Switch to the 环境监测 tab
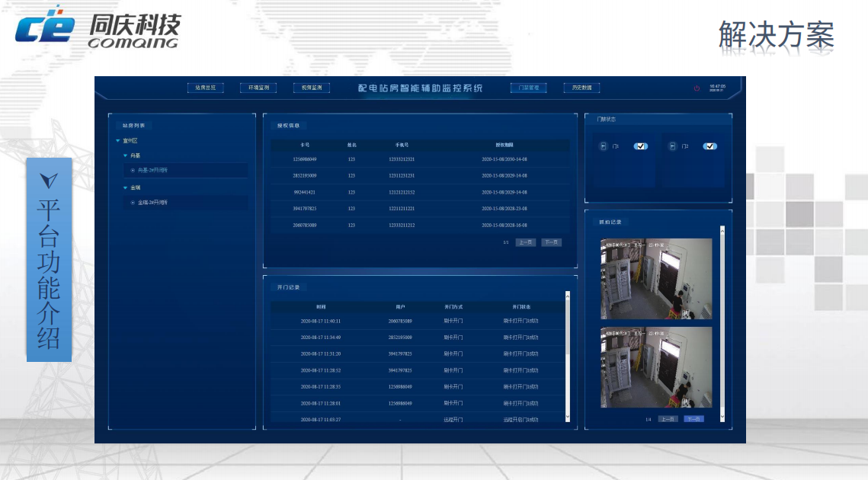Screen dimensions: 868x480 tap(258, 88)
